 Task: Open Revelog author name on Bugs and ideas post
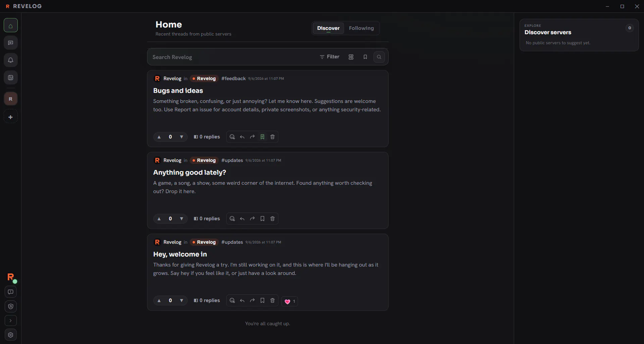tap(172, 78)
